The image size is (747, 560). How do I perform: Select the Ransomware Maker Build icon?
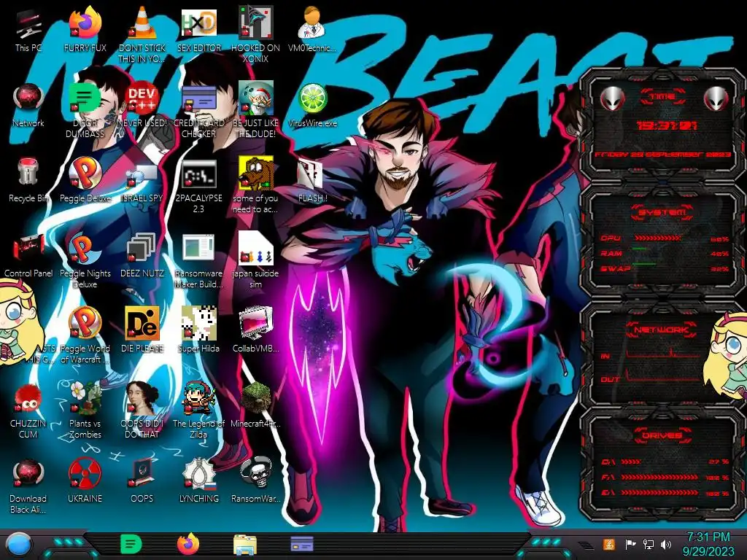[x=198, y=248]
